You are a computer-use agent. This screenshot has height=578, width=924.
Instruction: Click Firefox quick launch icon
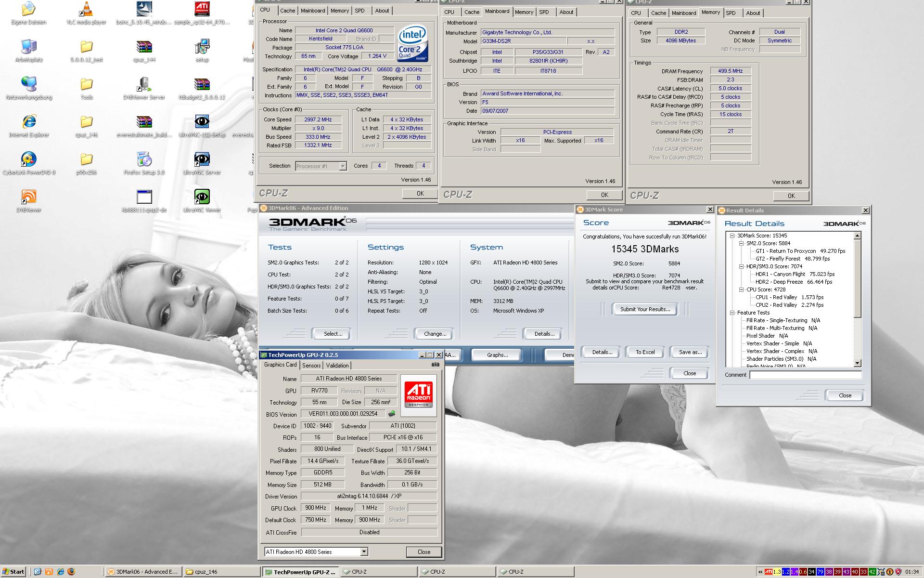tap(72, 572)
